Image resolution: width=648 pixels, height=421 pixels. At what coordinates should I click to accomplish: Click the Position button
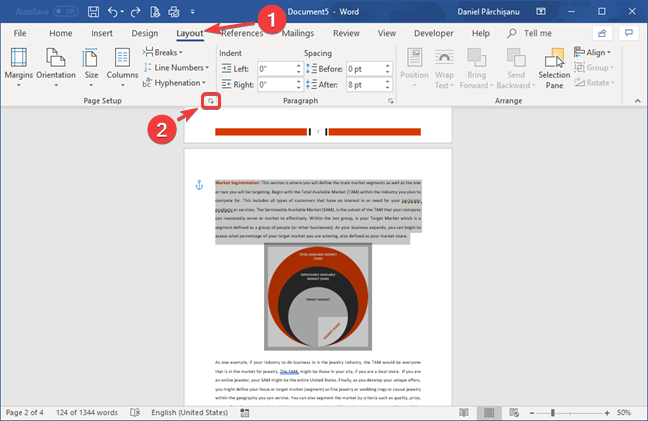click(414, 67)
